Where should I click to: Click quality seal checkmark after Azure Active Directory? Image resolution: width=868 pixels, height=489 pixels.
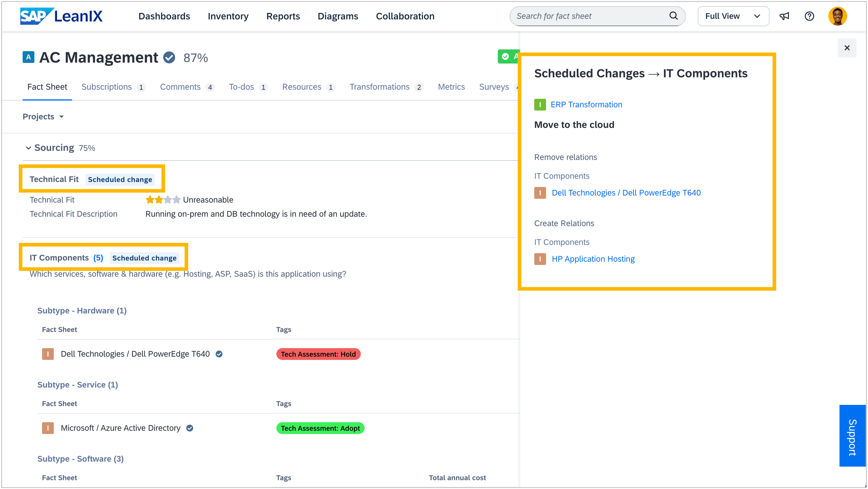[x=190, y=428]
